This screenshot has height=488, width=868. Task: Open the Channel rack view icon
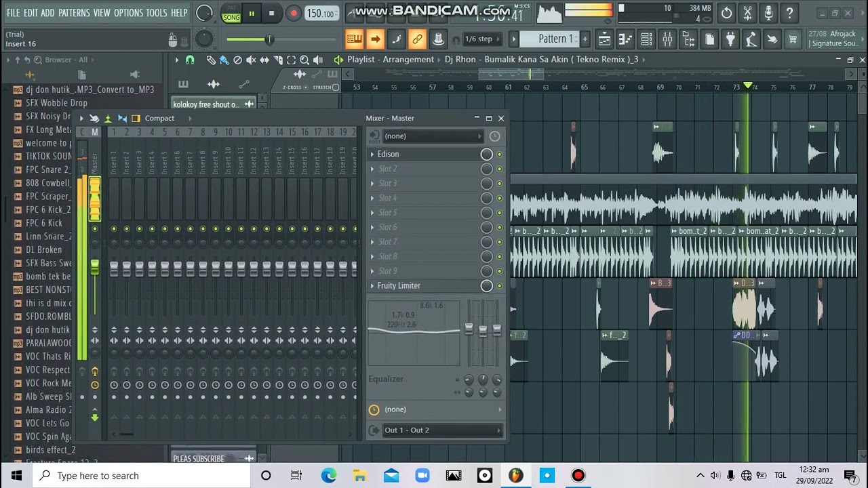pos(646,39)
